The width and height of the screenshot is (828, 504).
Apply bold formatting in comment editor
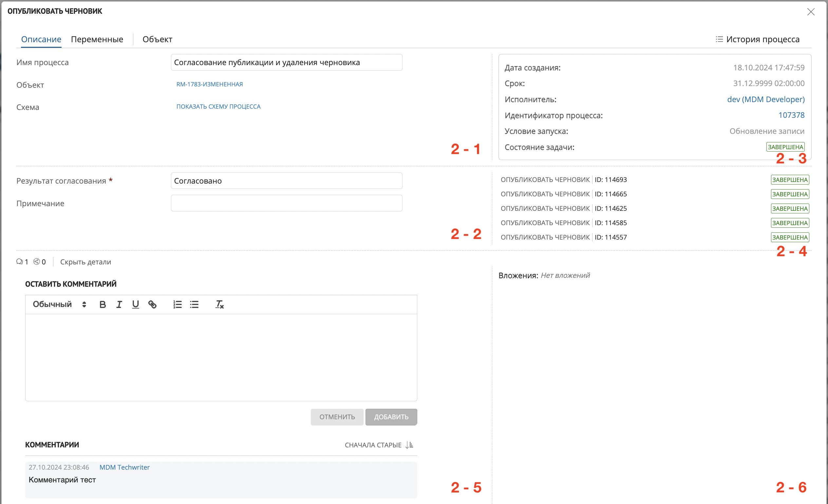click(103, 304)
